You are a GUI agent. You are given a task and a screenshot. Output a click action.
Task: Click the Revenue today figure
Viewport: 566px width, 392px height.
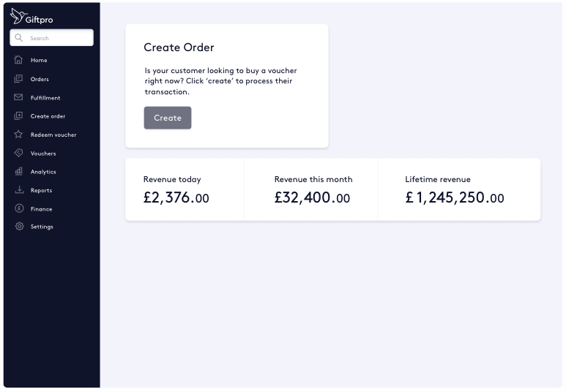[x=176, y=197]
